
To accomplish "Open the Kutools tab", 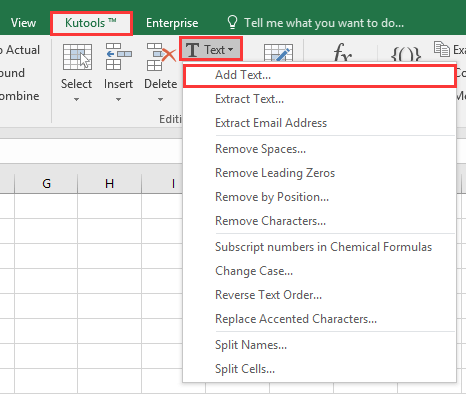I will pyautogui.click(x=91, y=23).
